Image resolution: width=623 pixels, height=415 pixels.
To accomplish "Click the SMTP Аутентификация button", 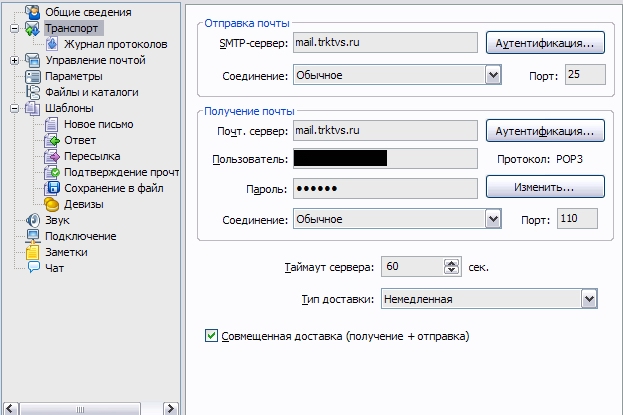I will pyautogui.click(x=545, y=42).
